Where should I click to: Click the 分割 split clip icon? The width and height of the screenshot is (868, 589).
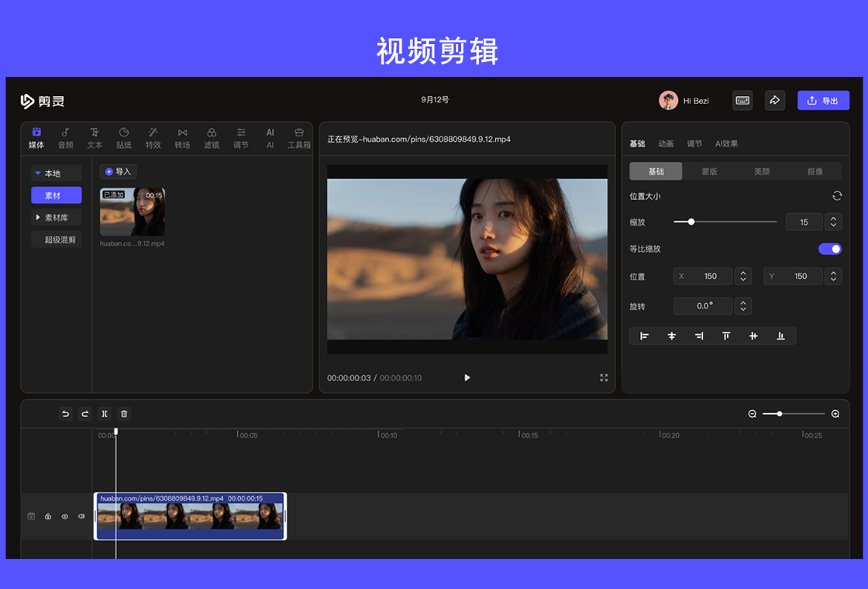click(x=105, y=414)
